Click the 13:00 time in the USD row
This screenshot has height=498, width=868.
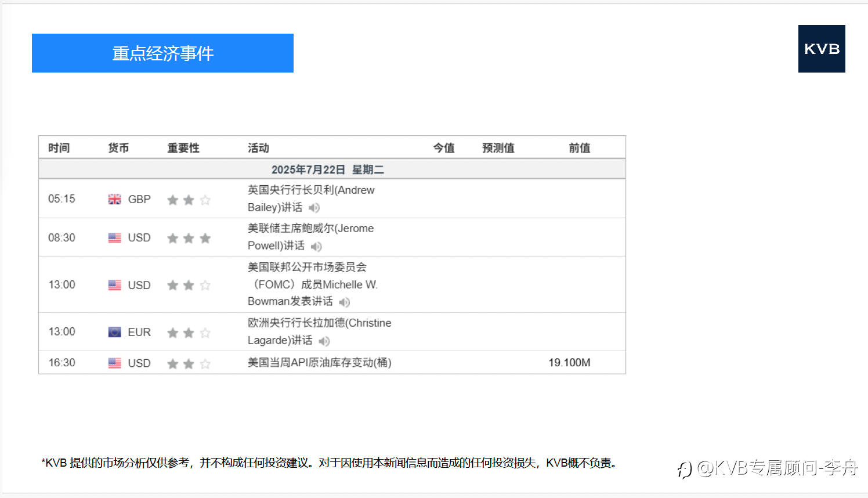(x=62, y=285)
